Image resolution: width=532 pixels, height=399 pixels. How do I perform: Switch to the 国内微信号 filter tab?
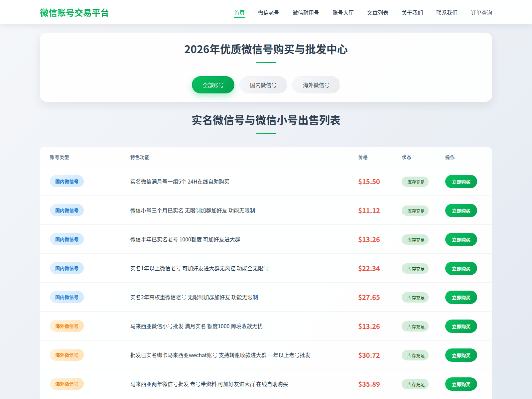click(x=263, y=85)
